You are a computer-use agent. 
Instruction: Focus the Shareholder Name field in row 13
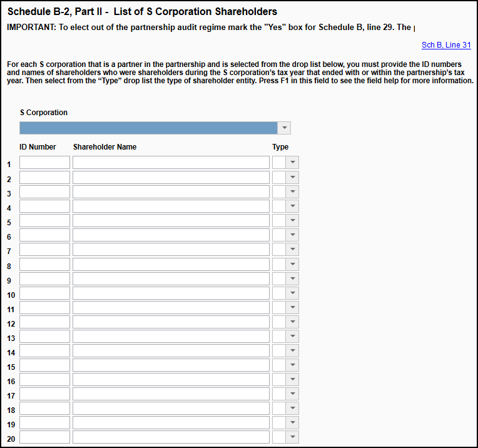171,337
